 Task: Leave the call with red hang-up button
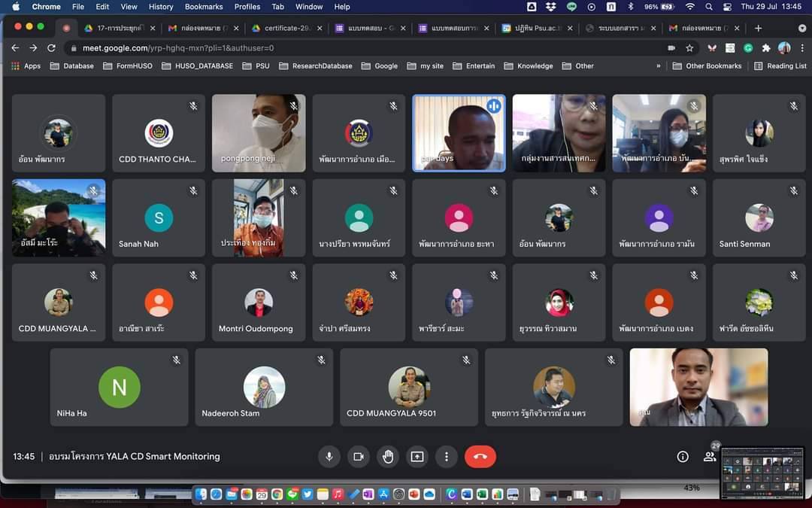coord(480,457)
